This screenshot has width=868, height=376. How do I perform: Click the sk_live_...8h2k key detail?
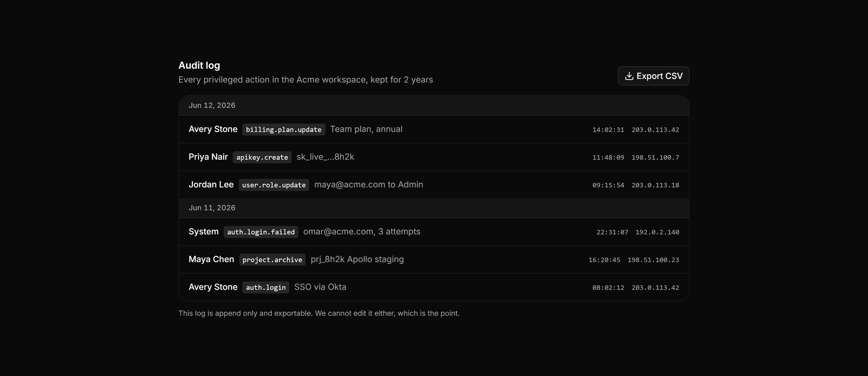click(325, 157)
